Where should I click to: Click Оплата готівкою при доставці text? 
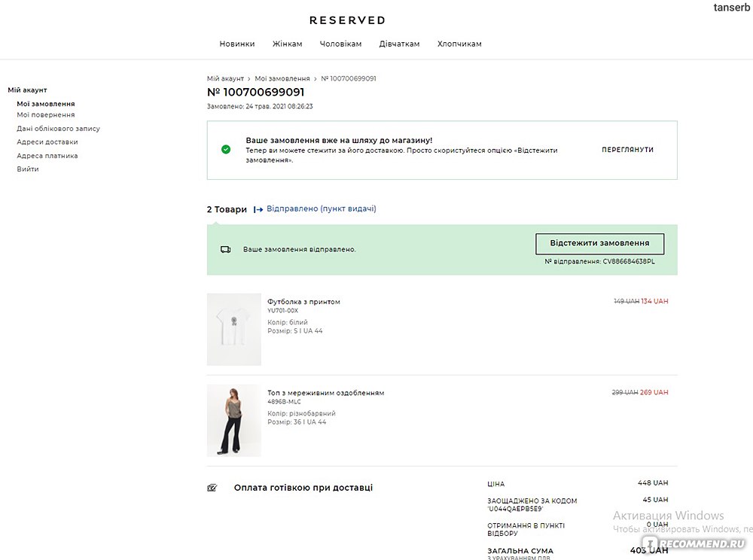(x=303, y=488)
